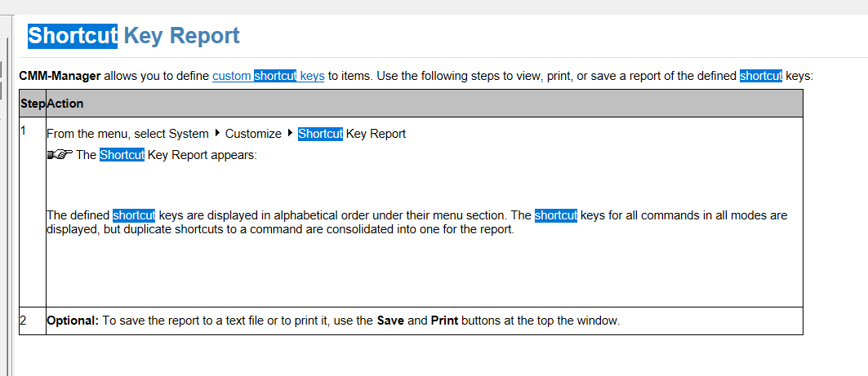Click the bold Optional: label in step 2
Viewport: 868px width, 376px height.
click(73, 321)
